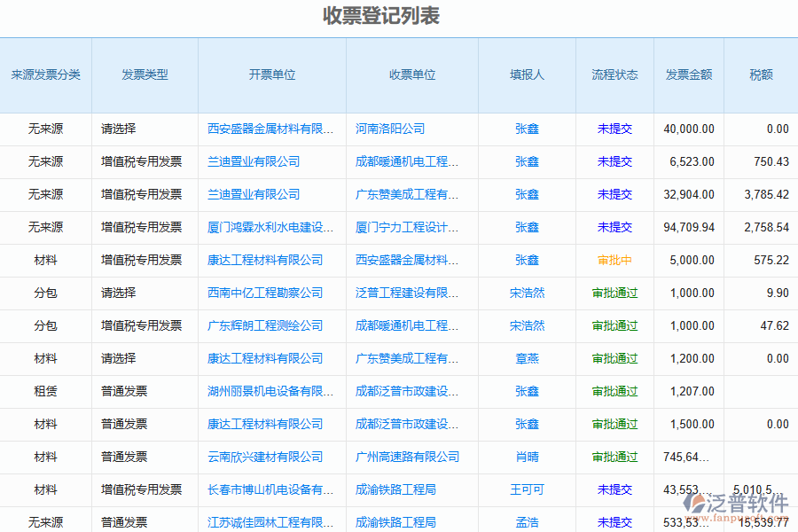798x532 pixels.
Task: Open the 广东辉朗工程测绘公司 link
Action: 265,325
